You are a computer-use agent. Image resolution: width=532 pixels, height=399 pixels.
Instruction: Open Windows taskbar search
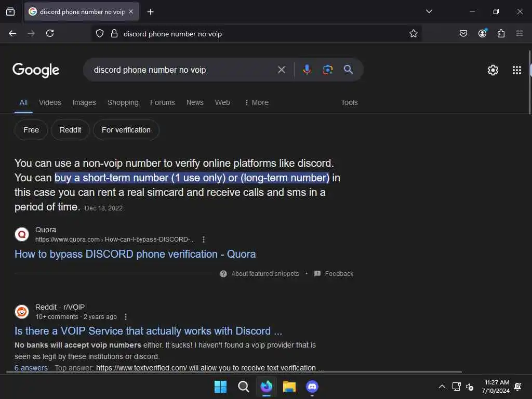pos(243,387)
